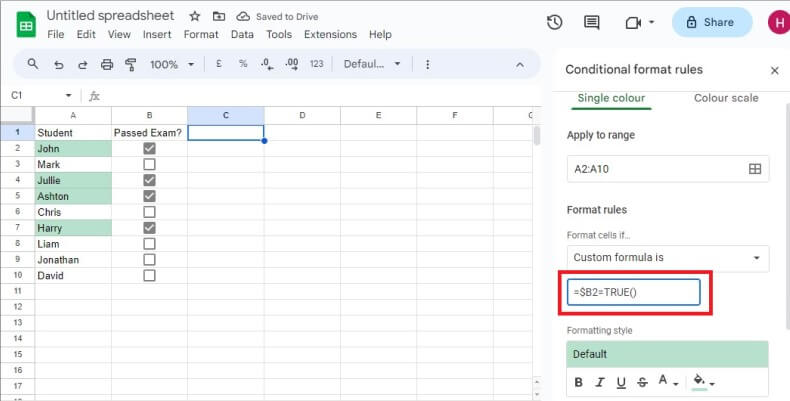Open the zoom 100% dropdown
Screen dimensions: 790x401
click(x=172, y=64)
